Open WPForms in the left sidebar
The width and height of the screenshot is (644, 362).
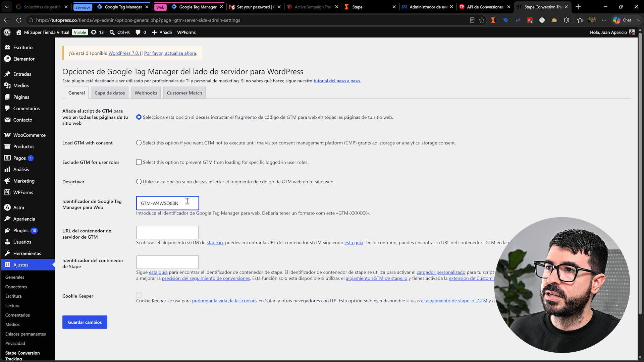[x=23, y=192]
